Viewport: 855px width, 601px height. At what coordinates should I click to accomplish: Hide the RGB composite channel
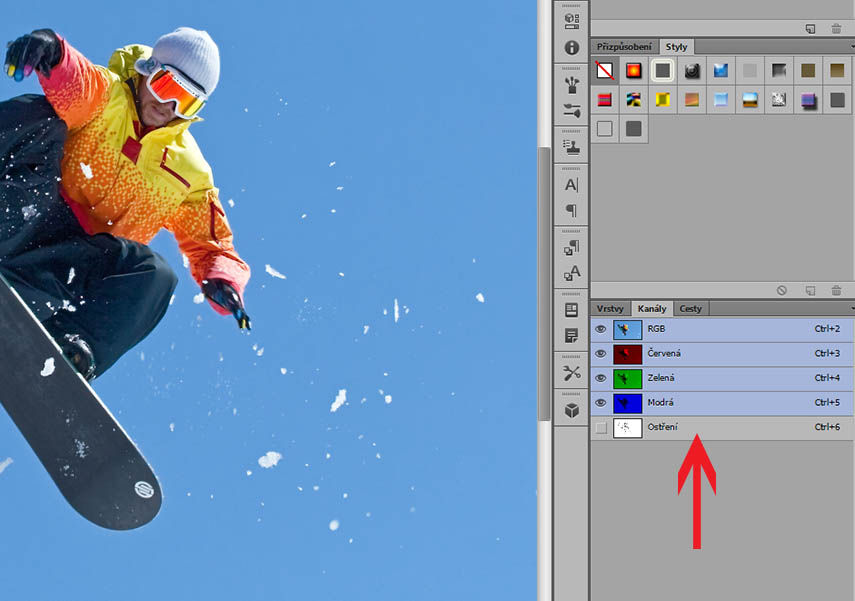click(601, 329)
